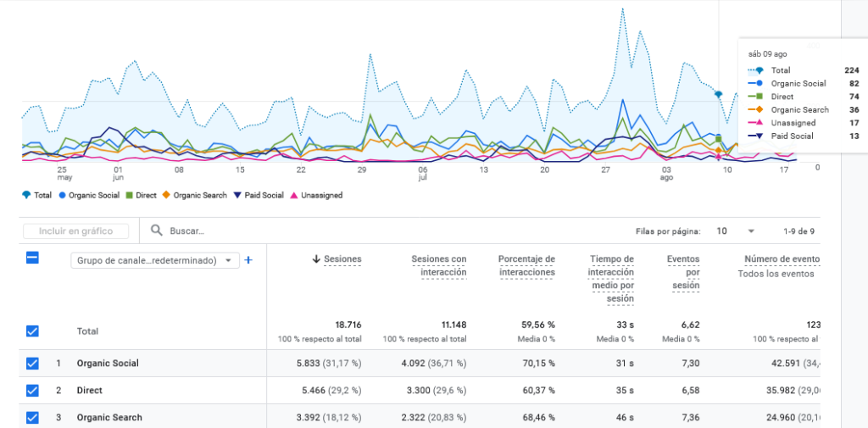Deselect the Organic Search row checkbox
Image resolution: width=868 pixels, height=428 pixels.
(32, 417)
